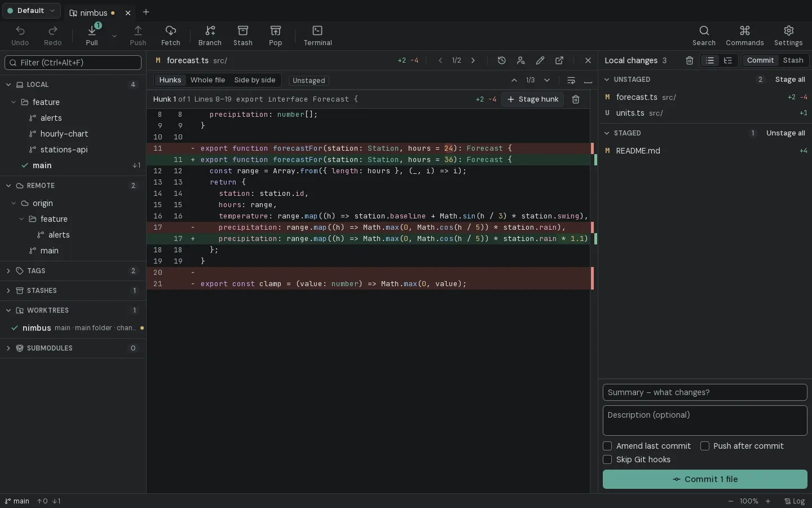Switch local changes to flat list view

710,60
